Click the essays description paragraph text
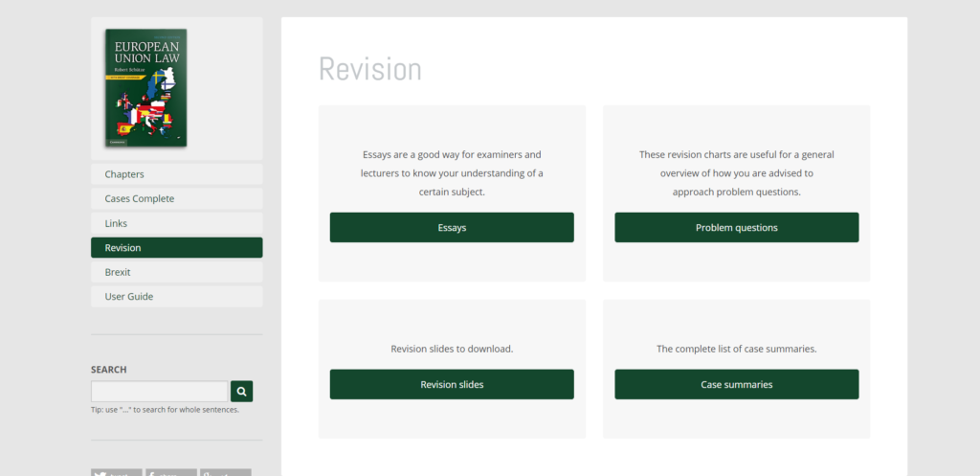The image size is (980, 476). [452, 172]
